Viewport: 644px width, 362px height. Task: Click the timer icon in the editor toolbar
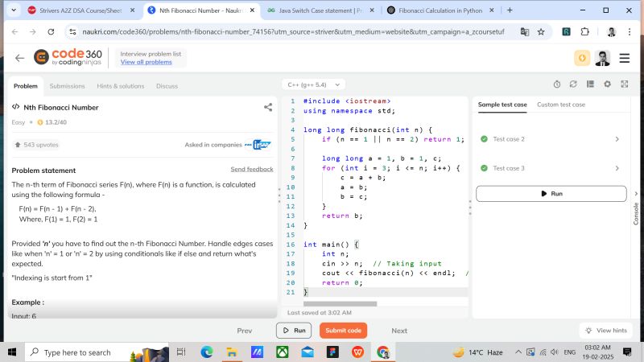coord(557,84)
